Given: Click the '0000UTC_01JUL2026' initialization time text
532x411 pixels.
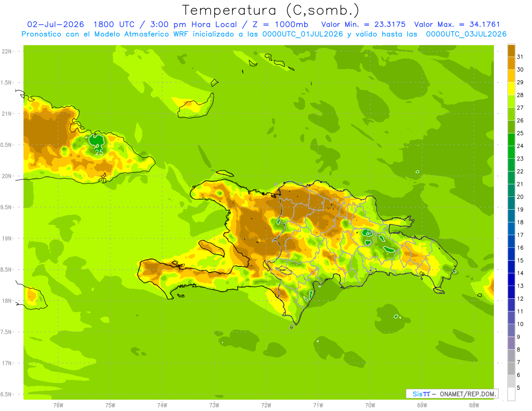Looking at the screenshot, I should point(304,34).
